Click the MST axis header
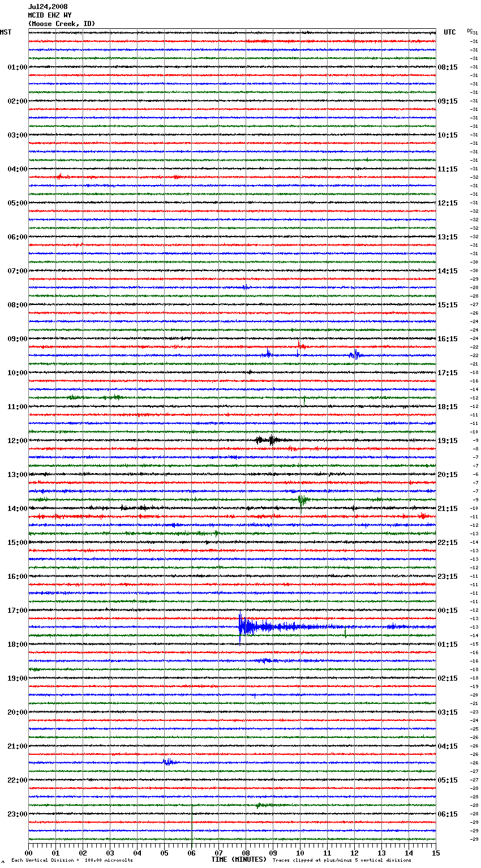Image resolution: width=481 pixels, height=868 pixels. [6, 32]
